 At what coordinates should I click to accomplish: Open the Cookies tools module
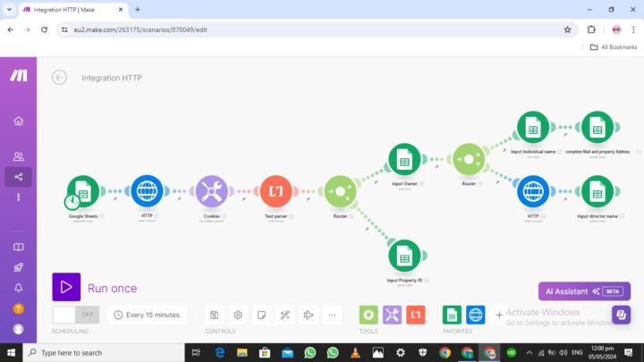click(x=211, y=191)
